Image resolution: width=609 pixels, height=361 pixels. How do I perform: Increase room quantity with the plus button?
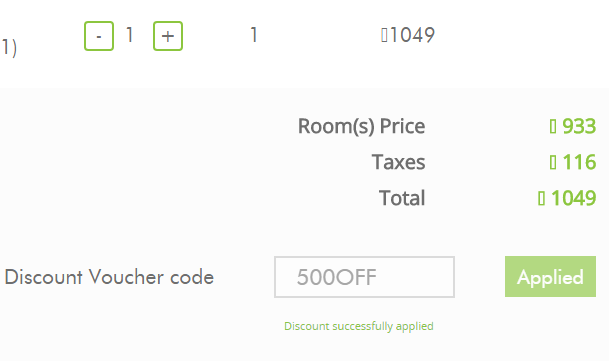tap(168, 36)
